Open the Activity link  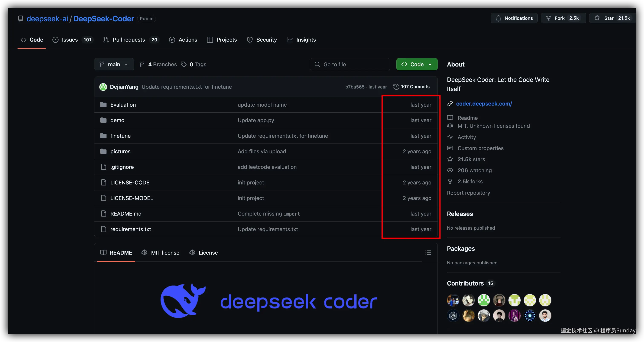click(466, 137)
